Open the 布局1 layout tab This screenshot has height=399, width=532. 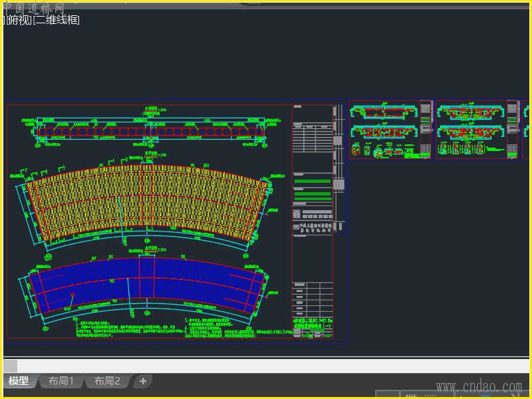[x=61, y=381]
